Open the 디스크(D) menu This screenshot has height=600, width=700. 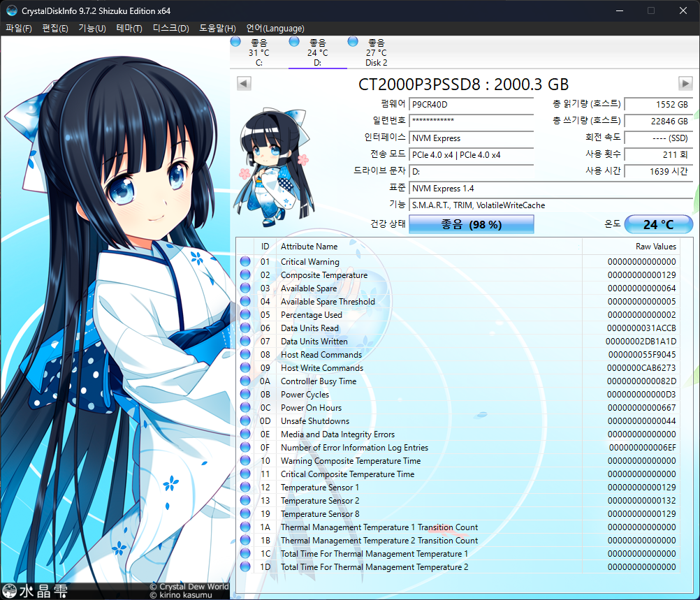tap(171, 29)
